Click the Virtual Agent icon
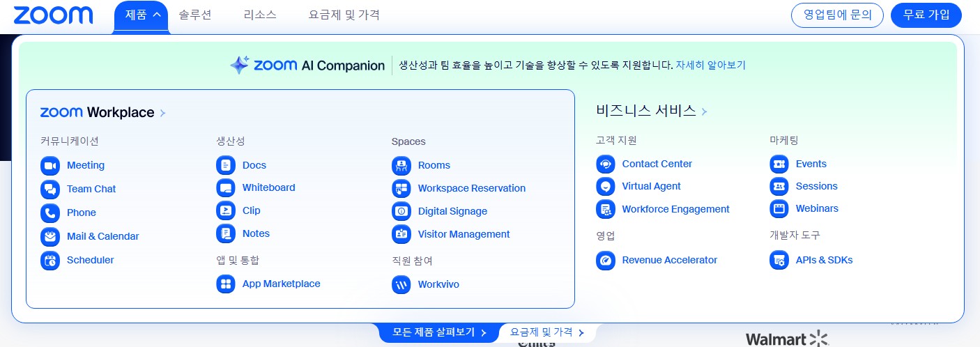 [606, 187]
